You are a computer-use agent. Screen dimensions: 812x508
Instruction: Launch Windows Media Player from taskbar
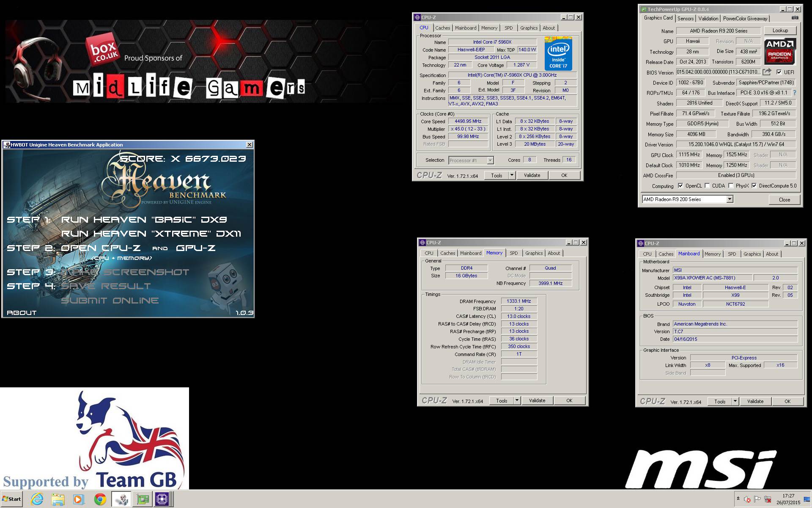78,499
